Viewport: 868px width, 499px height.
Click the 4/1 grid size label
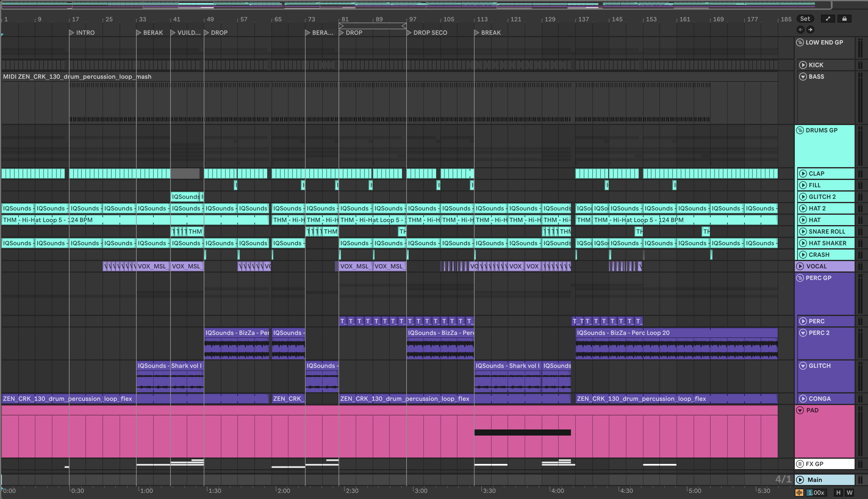(x=783, y=479)
